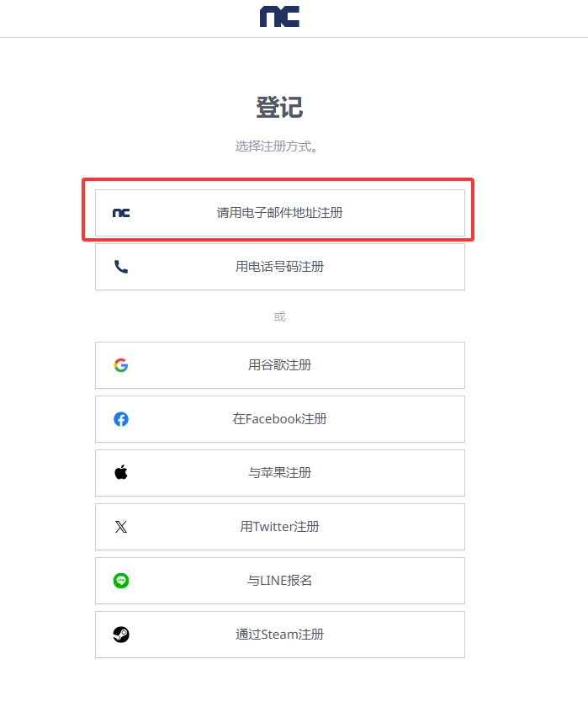This screenshot has width=588, height=712.
Task: Click the Apple logo icon
Action: tap(121, 473)
